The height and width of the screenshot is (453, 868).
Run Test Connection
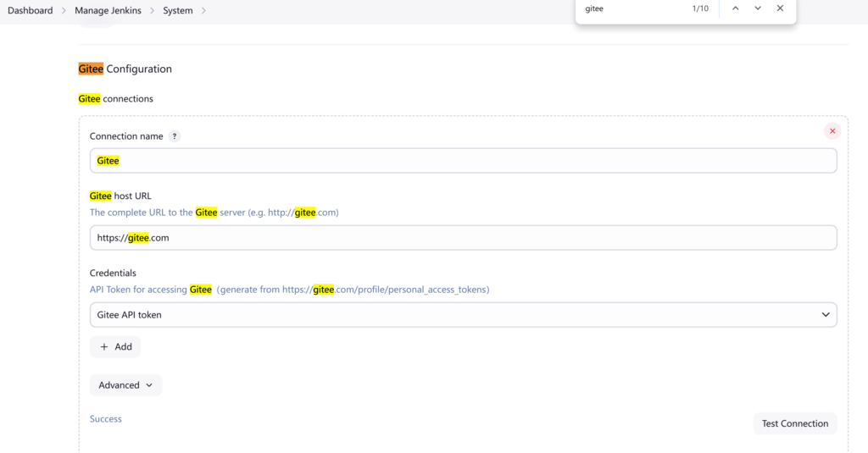coord(795,423)
